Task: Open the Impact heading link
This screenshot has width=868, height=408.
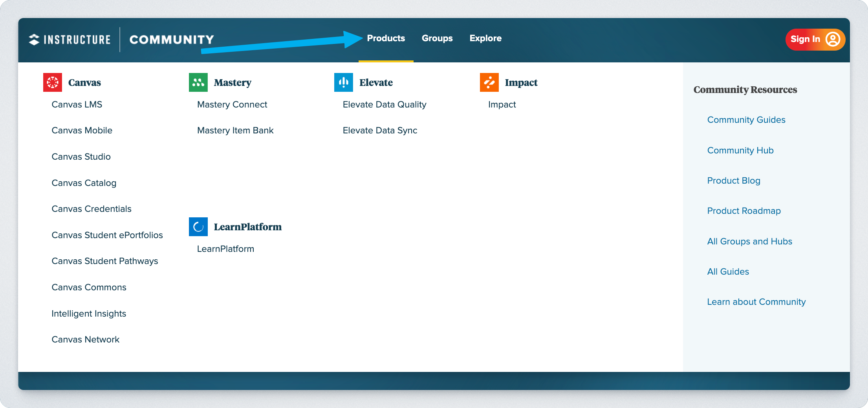Action: pyautogui.click(x=521, y=82)
